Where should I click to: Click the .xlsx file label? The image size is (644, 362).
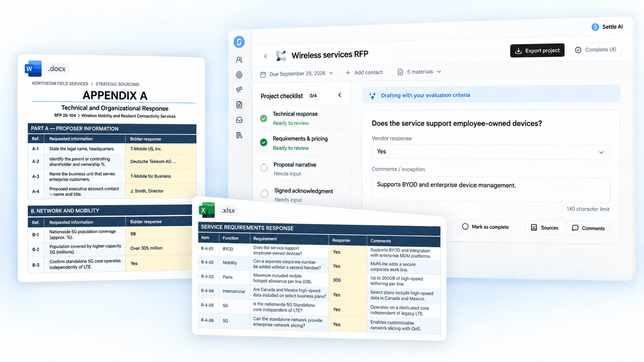click(228, 210)
